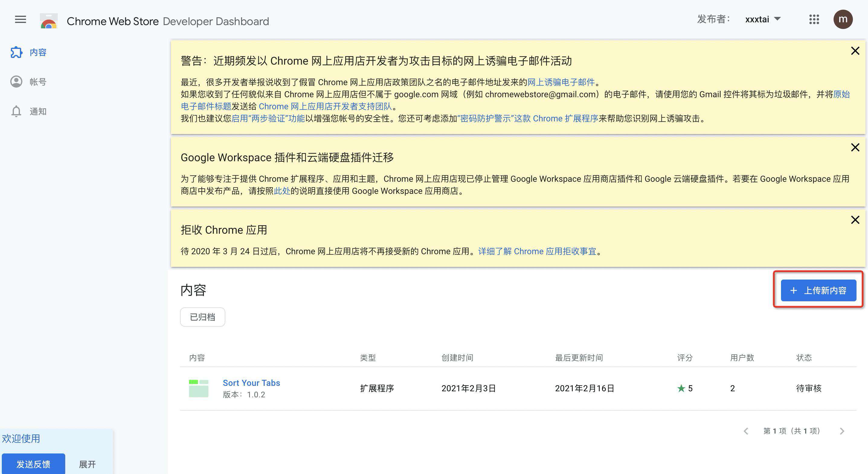Open the Sort Your Tabs item
The image size is (868, 474).
tap(251, 383)
